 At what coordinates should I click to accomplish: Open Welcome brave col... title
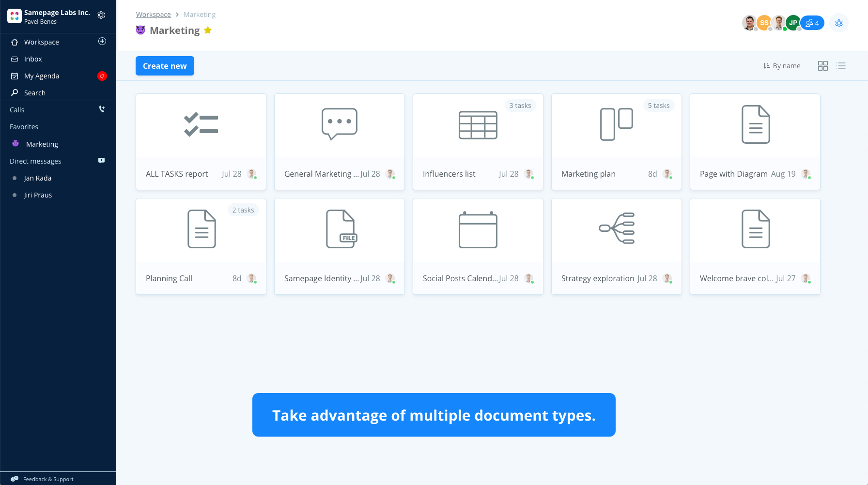pos(737,278)
